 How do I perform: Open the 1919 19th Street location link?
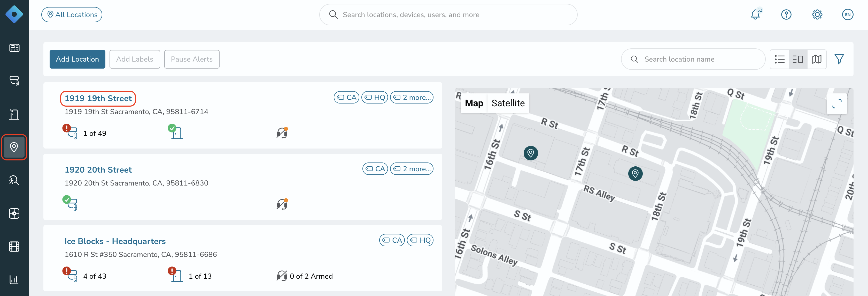98,98
